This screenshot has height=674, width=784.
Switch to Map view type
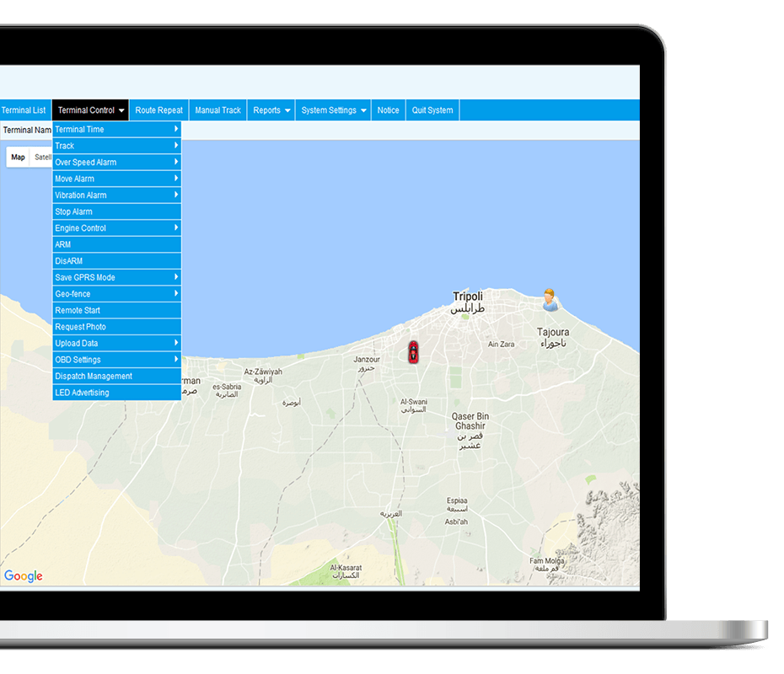pos(18,158)
